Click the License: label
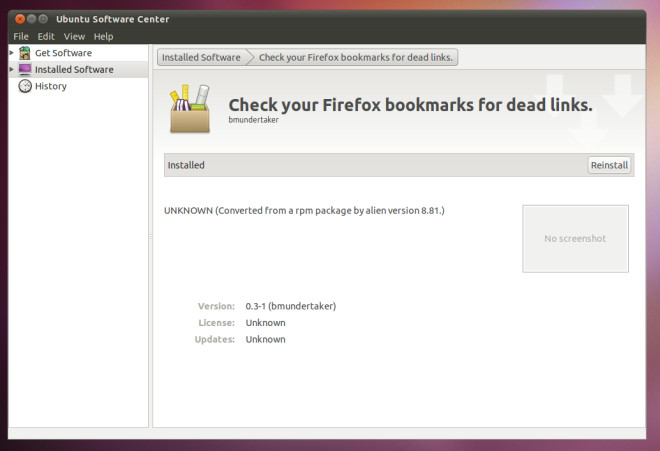This screenshot has height=451, width=660. [x=216, y=323]
